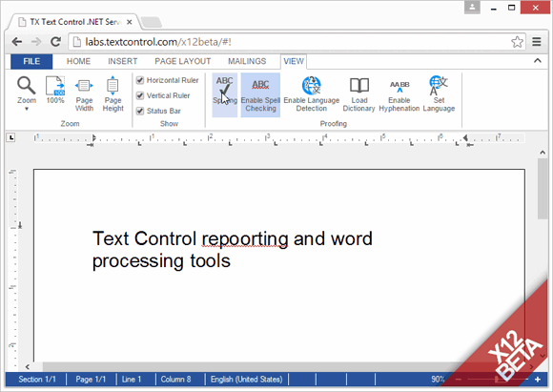Go forward in browser history
The height and width of the screenshot is (392, 553).
(x=36, y=42)
